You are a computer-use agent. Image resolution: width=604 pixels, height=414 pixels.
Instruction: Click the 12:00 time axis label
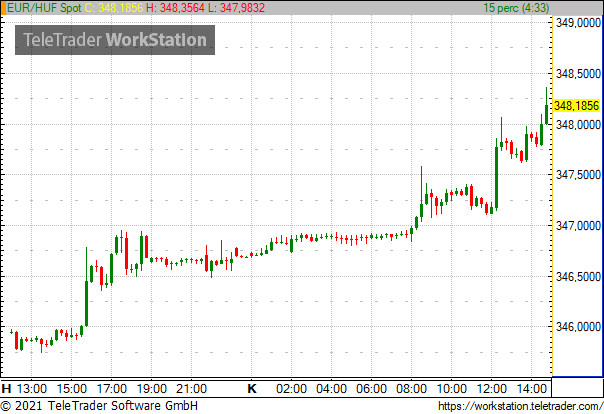pos(492,389)
